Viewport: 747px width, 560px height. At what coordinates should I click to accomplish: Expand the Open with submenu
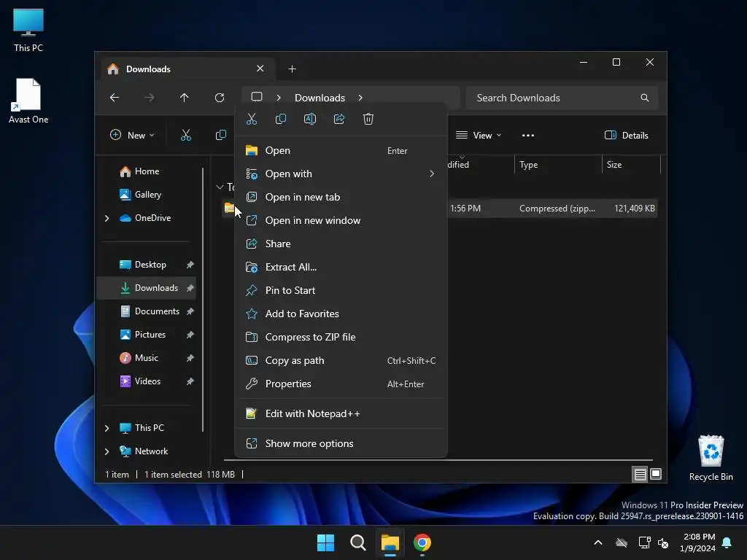tap(341, 174)
